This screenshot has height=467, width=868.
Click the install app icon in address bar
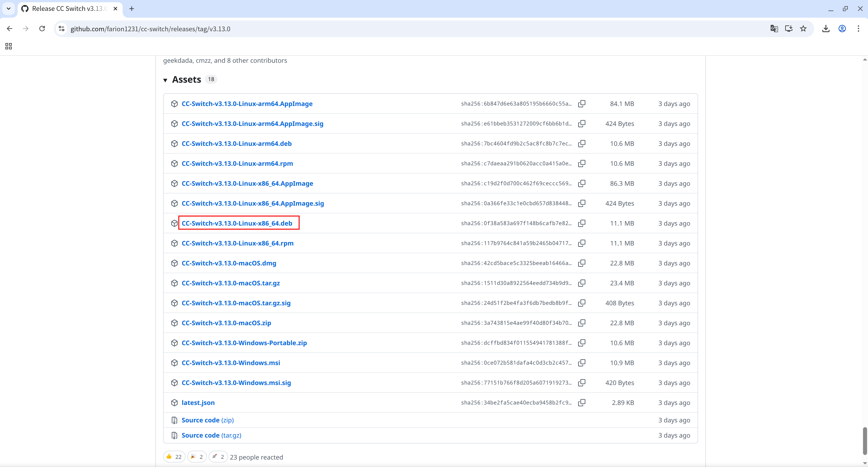click(789, 29)
